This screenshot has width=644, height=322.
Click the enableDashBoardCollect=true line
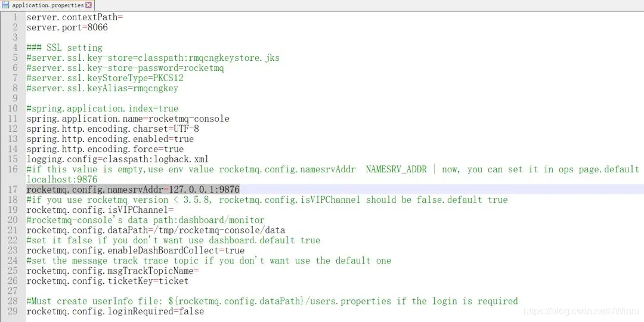pyautogui.click(x=135, y=250)
